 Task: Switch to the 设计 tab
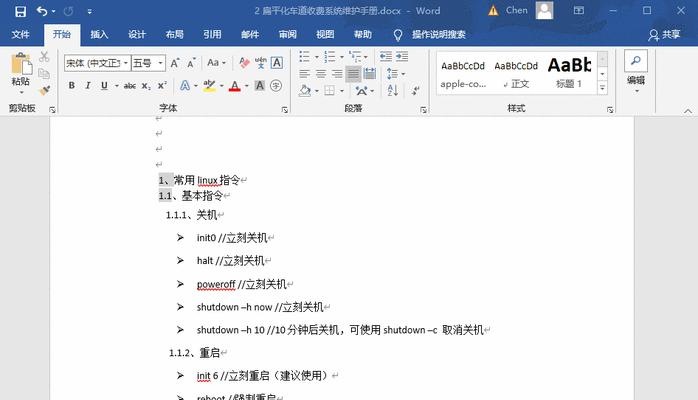[137, 34]
